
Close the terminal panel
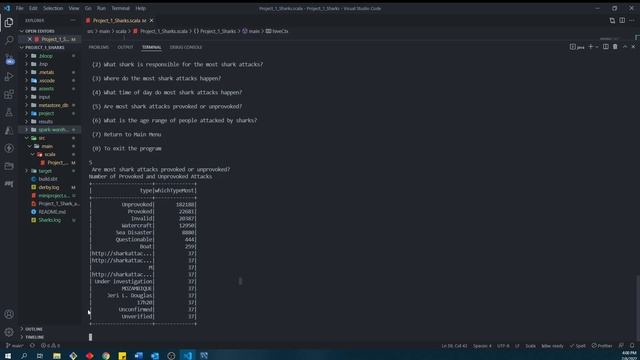tap(633, 47)
